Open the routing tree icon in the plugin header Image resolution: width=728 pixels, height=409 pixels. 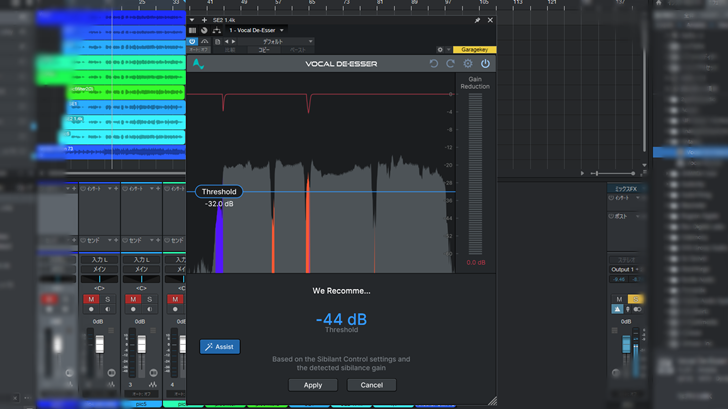pyautogui.click(x=217, y=30)
